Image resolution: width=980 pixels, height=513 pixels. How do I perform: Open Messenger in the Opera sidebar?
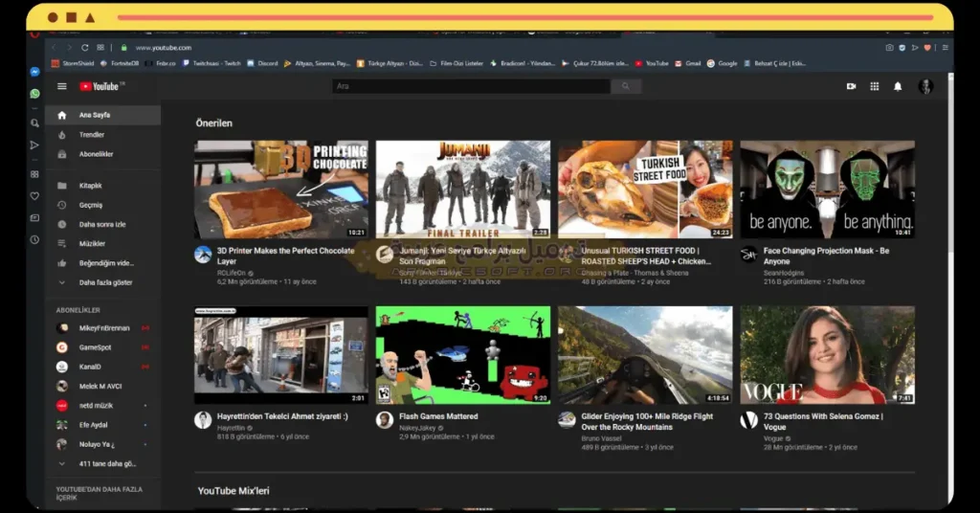coord(35,72)
